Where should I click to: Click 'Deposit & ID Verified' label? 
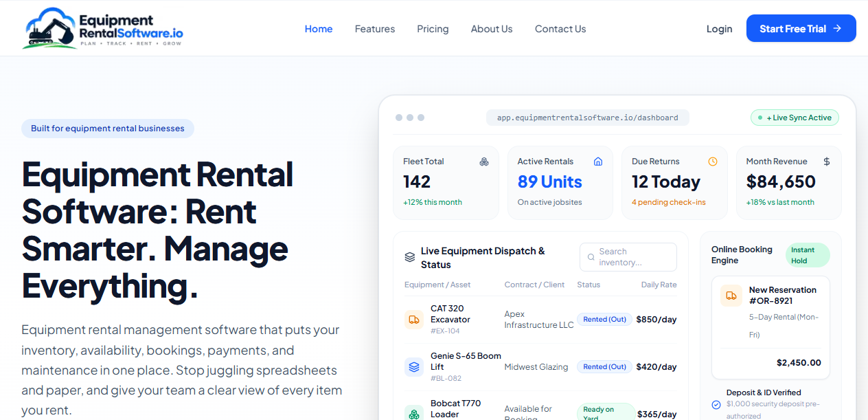(763, 393)
